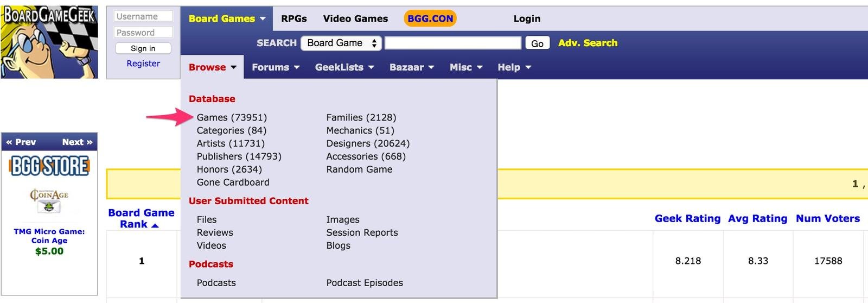Select Families (2128) menu entry
Image resolution: width=868 pixels, height=303 pixels.
(x=361, y=117)
